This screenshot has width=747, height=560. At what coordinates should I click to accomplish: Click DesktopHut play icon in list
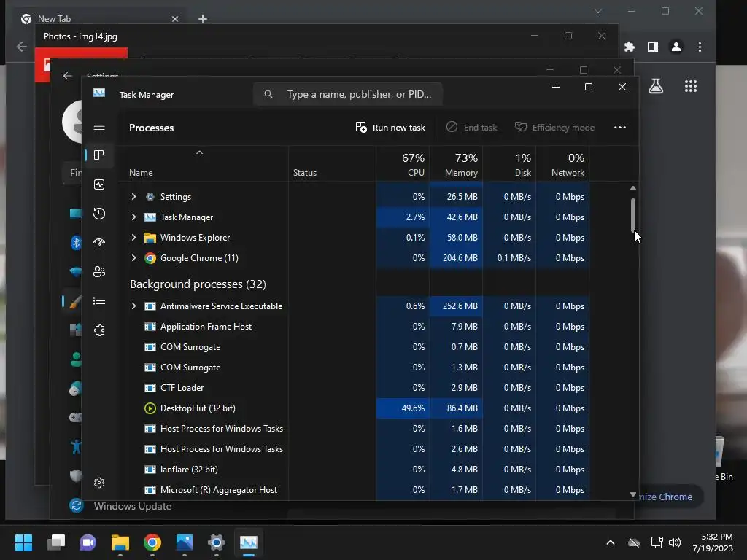(150, 408)
